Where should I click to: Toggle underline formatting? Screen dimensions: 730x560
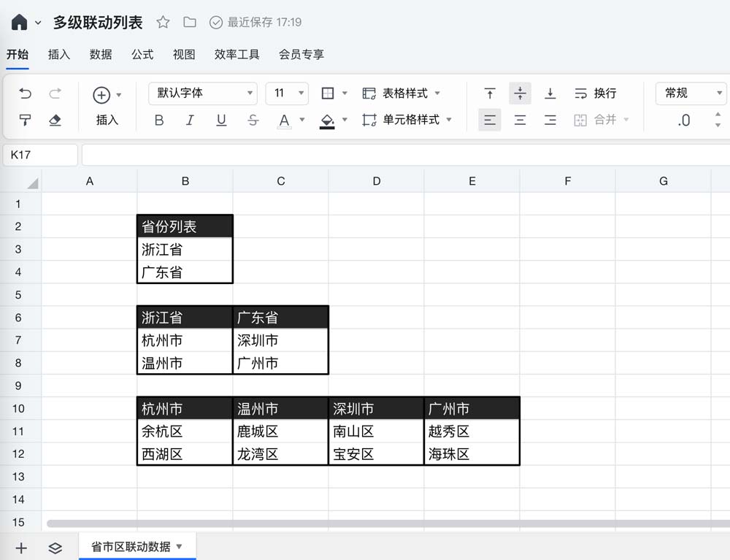[222, 120]
